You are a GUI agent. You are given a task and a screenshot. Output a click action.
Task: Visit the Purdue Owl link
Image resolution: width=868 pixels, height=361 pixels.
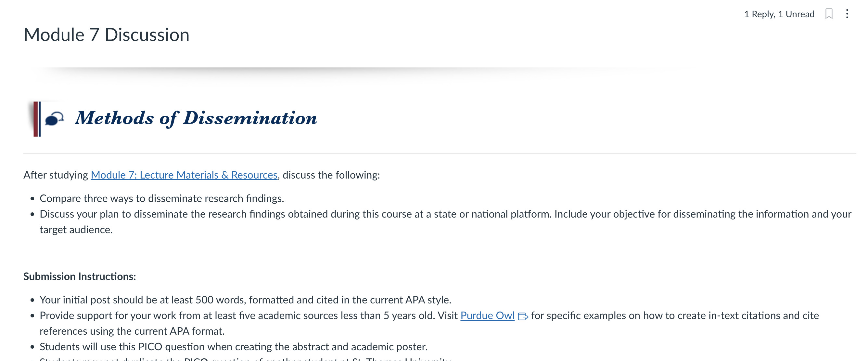(487, 315)
